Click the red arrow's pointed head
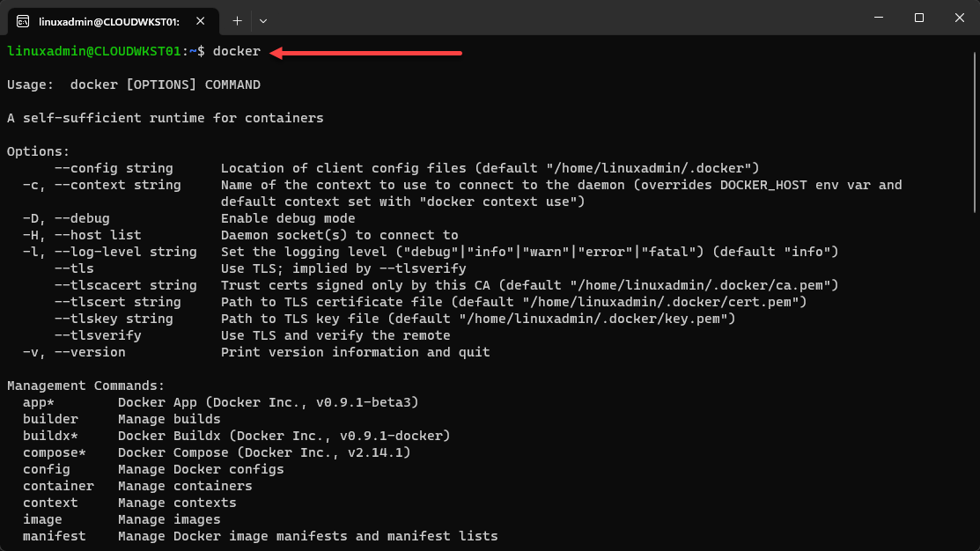This screenshot has height=551, width=980. [275, 53]
